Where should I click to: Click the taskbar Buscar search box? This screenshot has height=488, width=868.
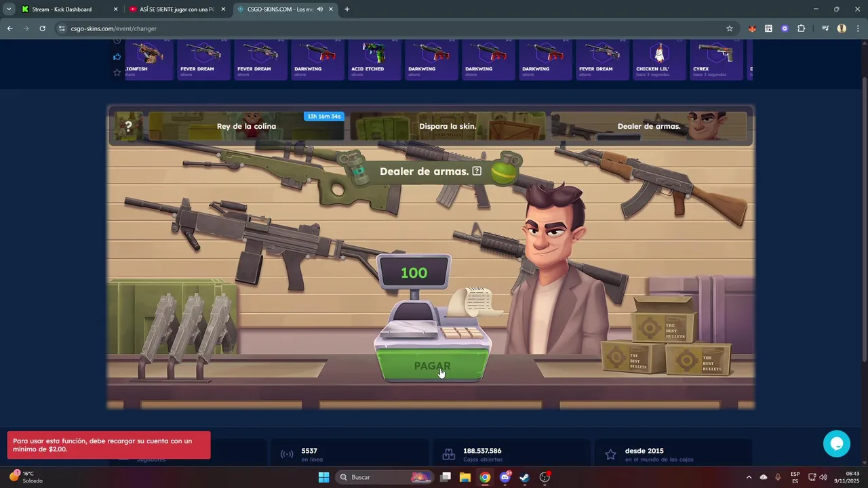[385, 477]
